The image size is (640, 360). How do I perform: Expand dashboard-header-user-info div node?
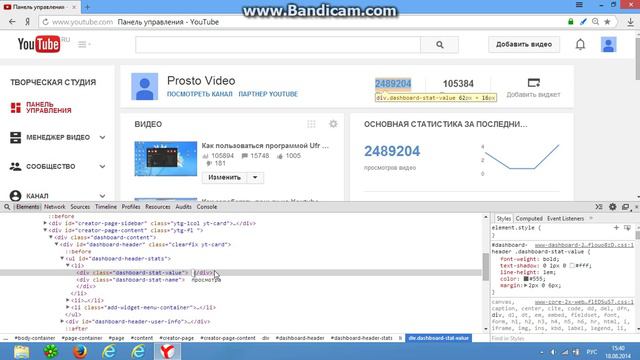[x=62, y=321]
